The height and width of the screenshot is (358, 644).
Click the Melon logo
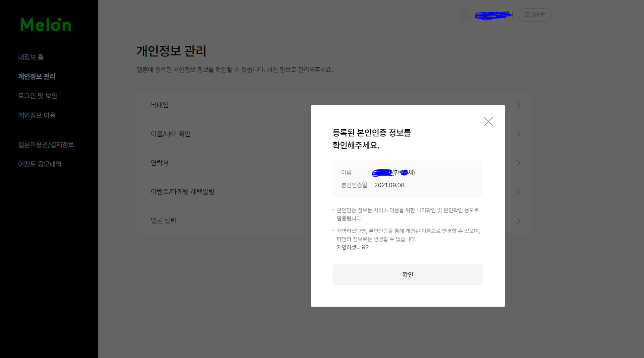point(45,25)
